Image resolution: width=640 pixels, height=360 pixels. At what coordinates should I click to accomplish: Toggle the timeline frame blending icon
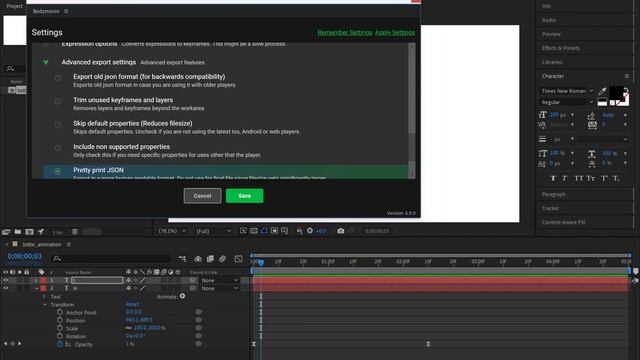[210, 258]
